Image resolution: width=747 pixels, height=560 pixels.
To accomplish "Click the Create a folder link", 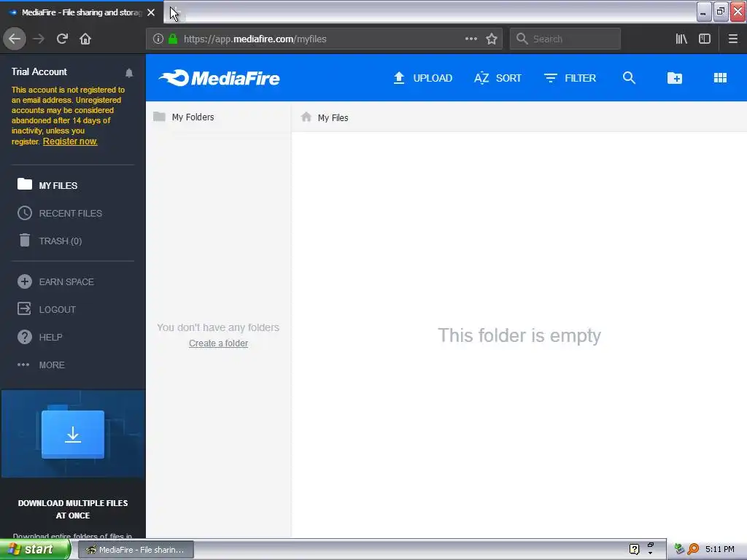I will (x=218, y=343).
